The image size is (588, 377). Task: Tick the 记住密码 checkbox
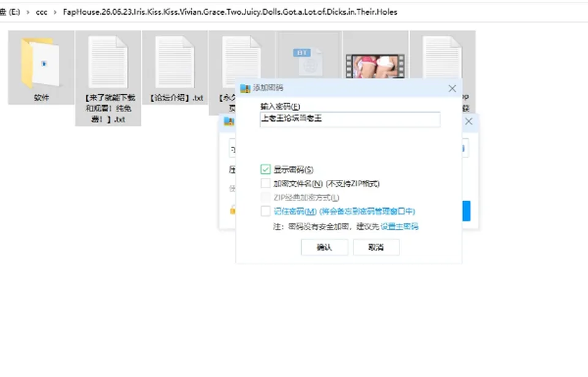click(x=265, y=211)
